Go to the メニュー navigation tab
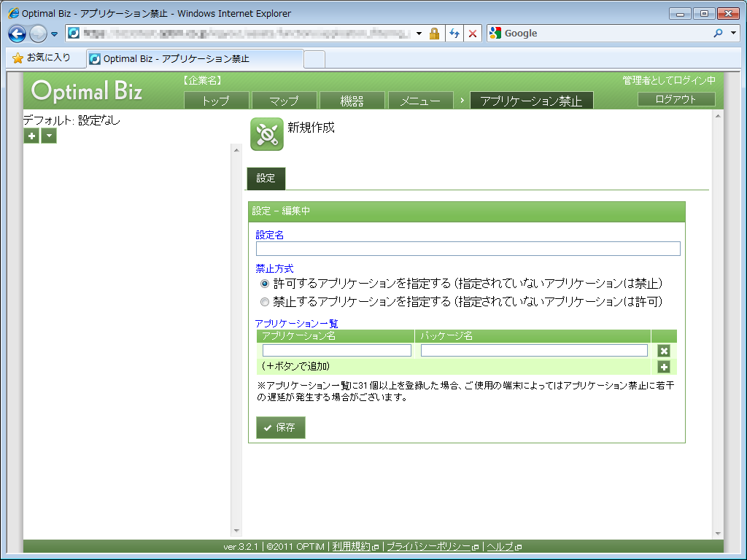Viewport: 747px width, 560px height. click(420, 101)
